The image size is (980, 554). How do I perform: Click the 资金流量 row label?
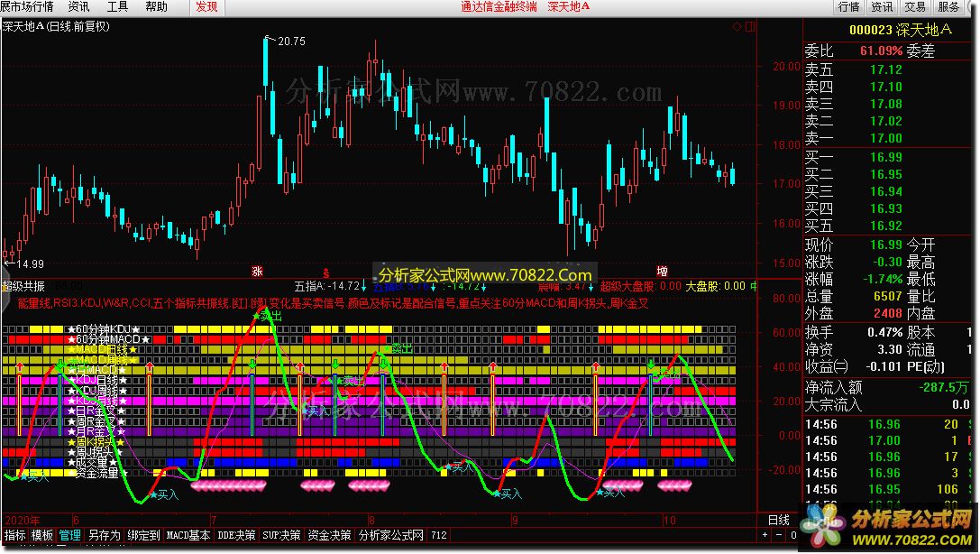click(96, 474)
